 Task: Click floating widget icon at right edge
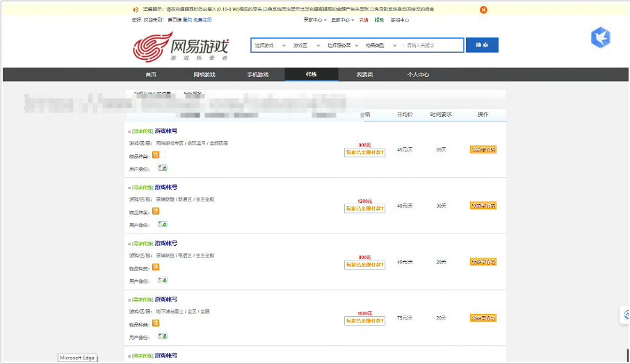(x=624, y=315)
